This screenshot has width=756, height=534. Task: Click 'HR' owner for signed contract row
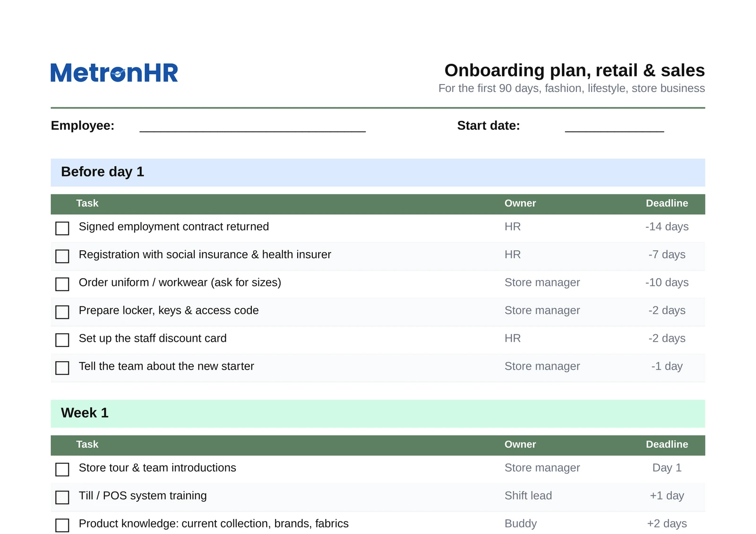(513, 227)
